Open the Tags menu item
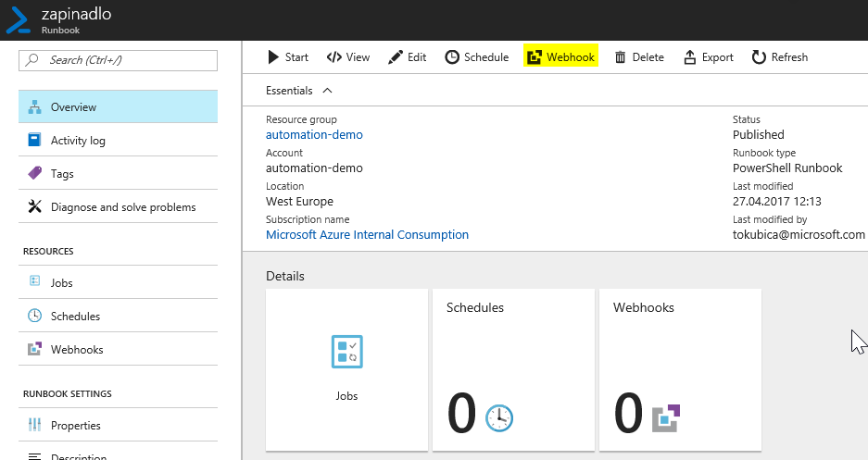Viewport: 868px width, 460px height. [118, 173]
